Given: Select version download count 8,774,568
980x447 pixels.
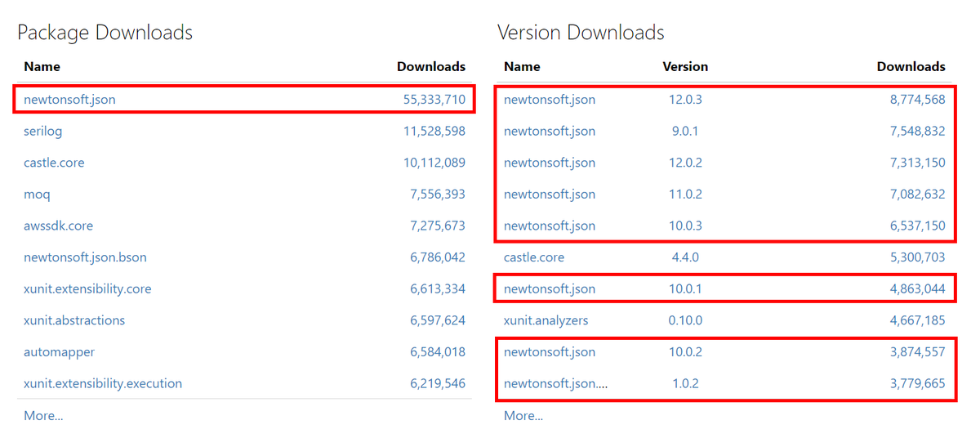Looking at the screenshot, I should pyautogui.click(x=918, y=100).
